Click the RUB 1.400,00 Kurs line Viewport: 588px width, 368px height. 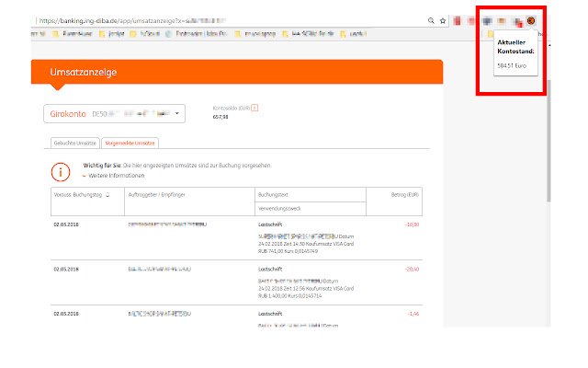pyautogui.click(x=290, y=296)
